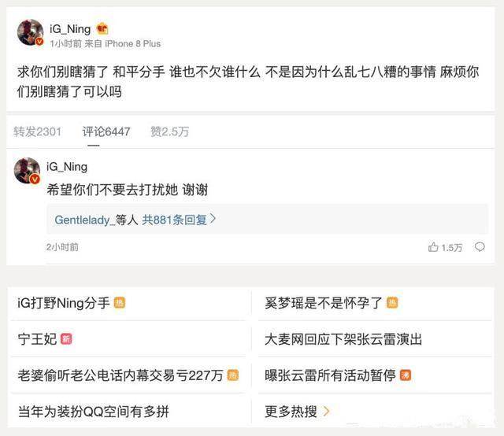Click the commenter's avatar next to the reply
The height and width of the screenshot is (436, 504).
click(28, 170)
